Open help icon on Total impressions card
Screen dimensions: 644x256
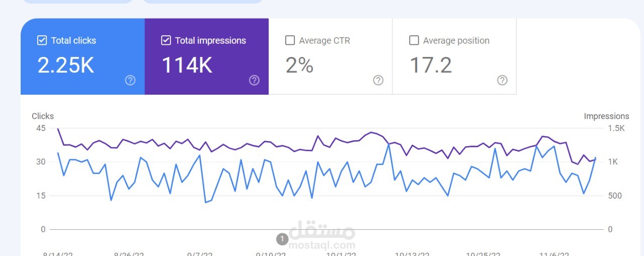pos(254,80)
